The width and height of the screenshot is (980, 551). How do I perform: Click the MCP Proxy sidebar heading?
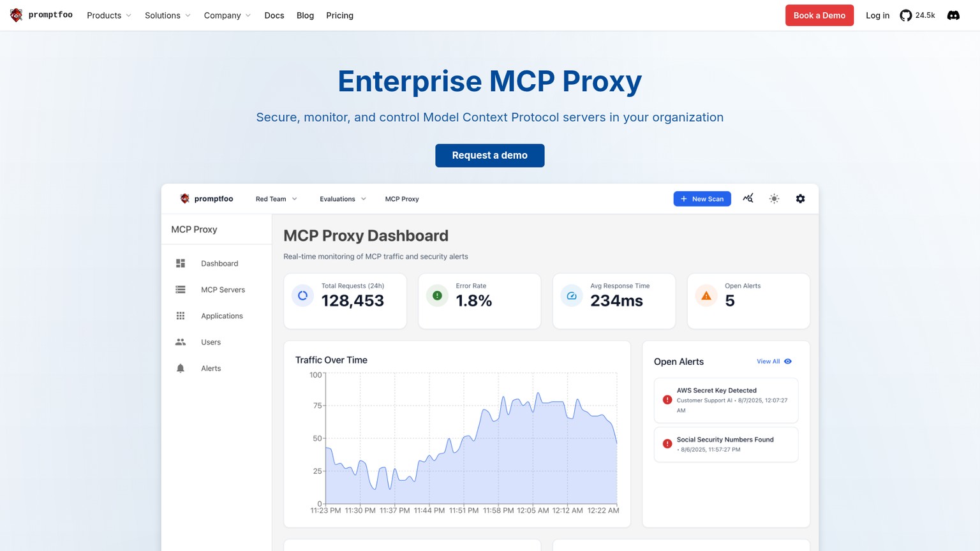point(194,230)
